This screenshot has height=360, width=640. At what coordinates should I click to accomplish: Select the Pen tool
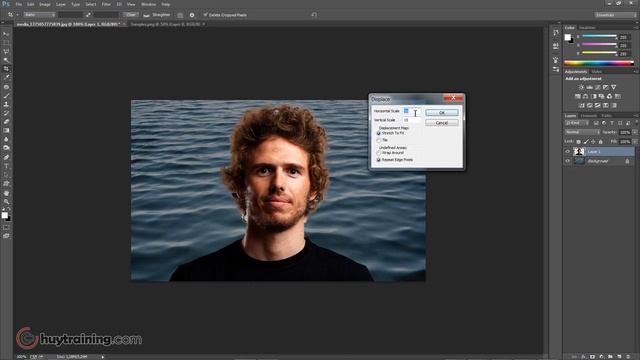click(x=6, y=157)
